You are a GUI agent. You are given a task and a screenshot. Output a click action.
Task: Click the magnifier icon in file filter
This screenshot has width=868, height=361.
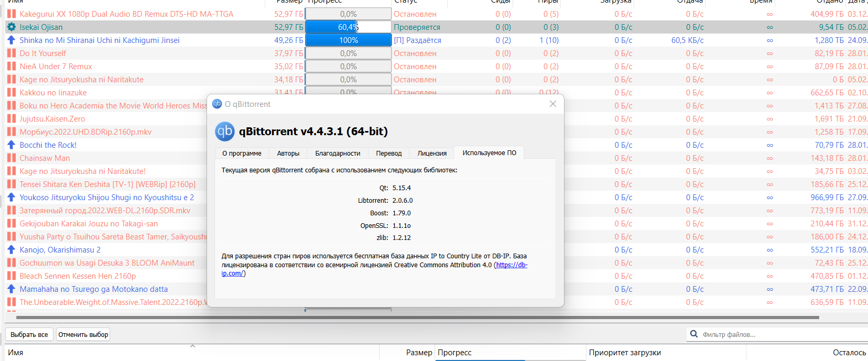694,334
